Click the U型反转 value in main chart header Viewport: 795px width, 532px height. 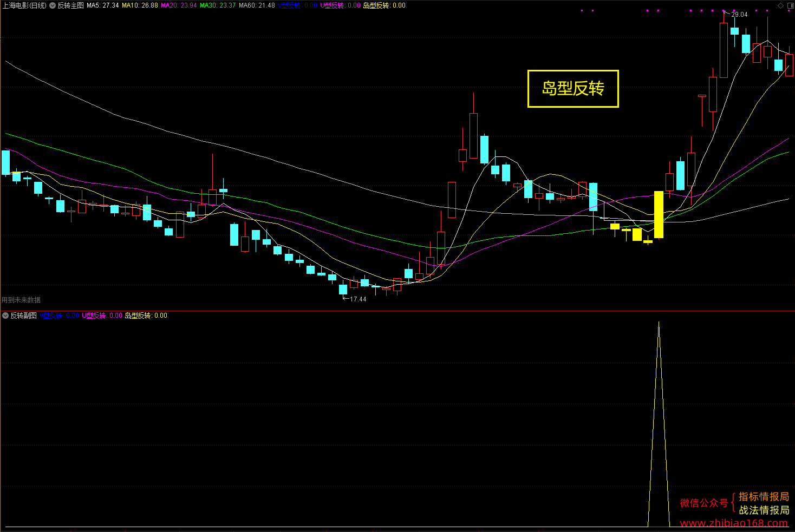pos(341,5)
